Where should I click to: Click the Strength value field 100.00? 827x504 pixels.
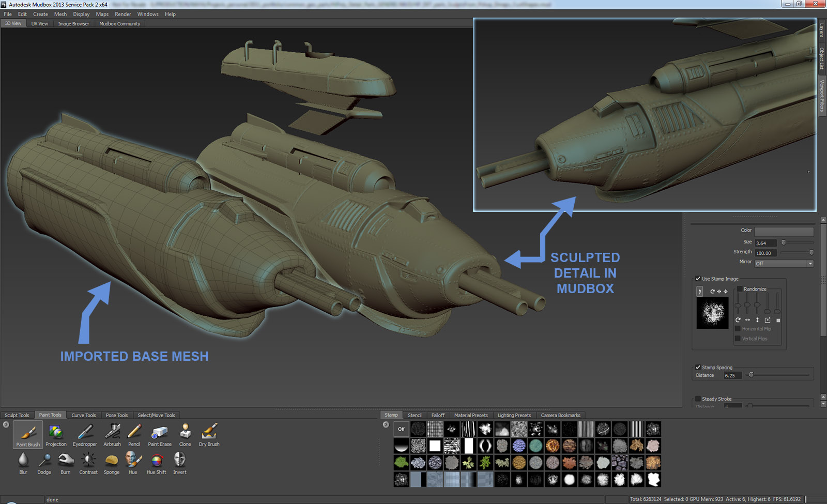click(765, 253)
